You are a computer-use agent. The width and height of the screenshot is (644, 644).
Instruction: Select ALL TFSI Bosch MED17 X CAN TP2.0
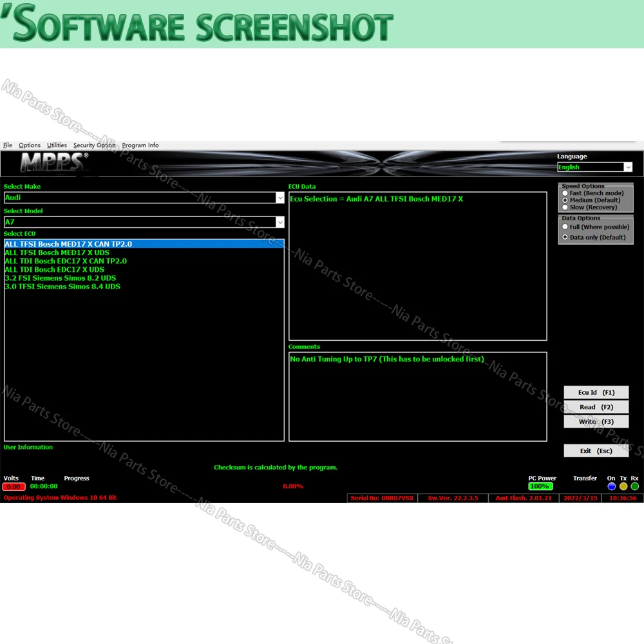pos(144,244)
